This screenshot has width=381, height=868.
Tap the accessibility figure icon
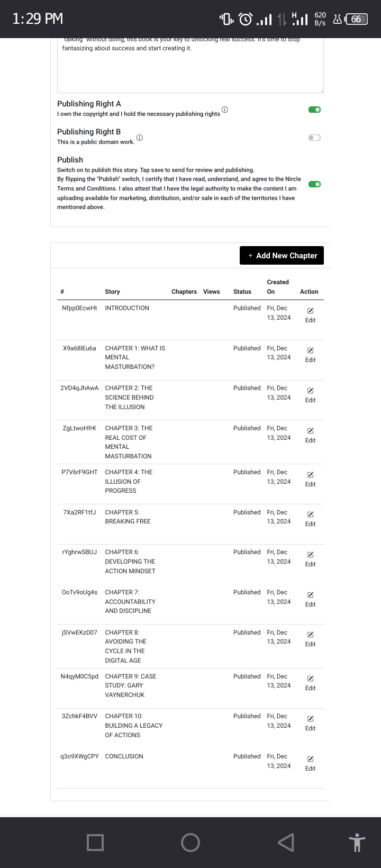(x=357, y=842)
